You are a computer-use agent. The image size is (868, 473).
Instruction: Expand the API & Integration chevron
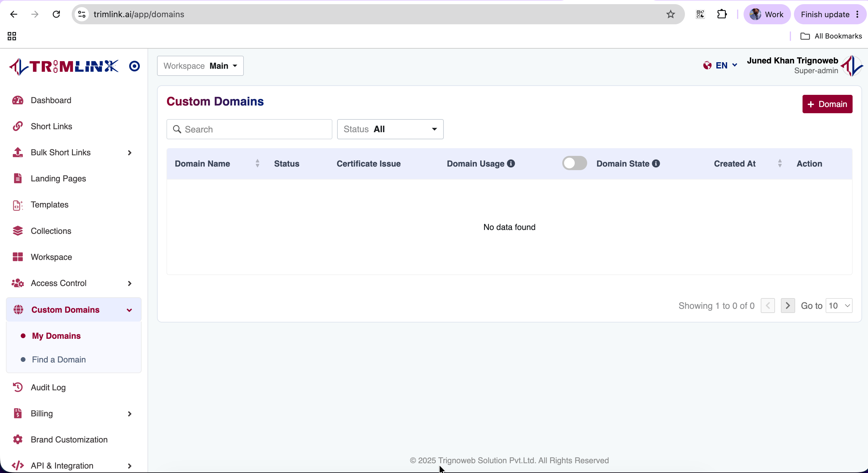pyautogui.click(x=129, y=466)
